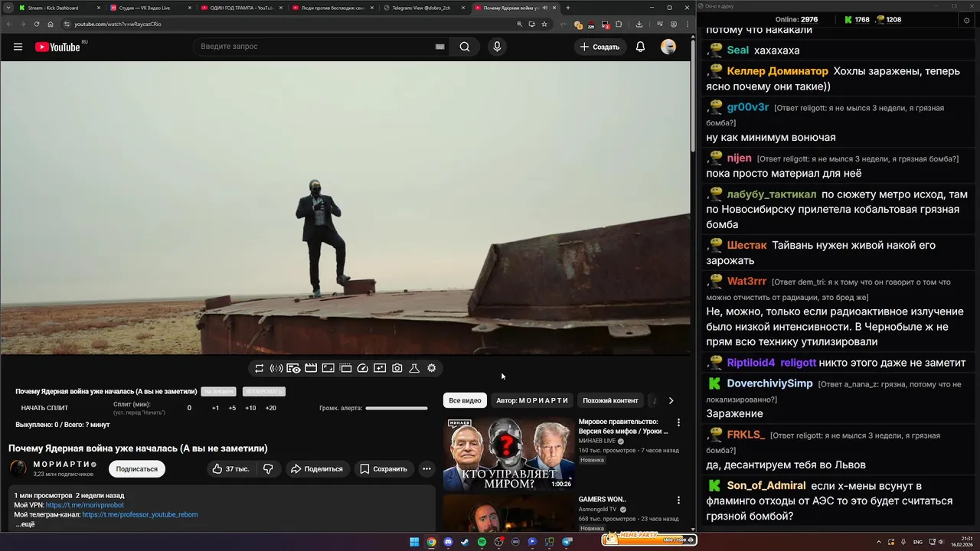
Task: Add +5 minutes to split
Action: point(232,408)
